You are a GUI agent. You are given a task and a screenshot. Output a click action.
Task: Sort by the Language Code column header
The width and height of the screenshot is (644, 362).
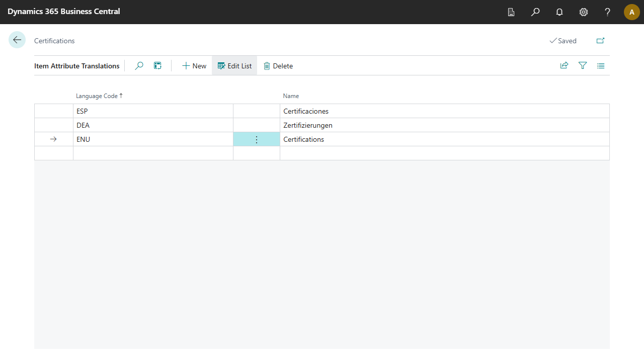coord(97,96)
